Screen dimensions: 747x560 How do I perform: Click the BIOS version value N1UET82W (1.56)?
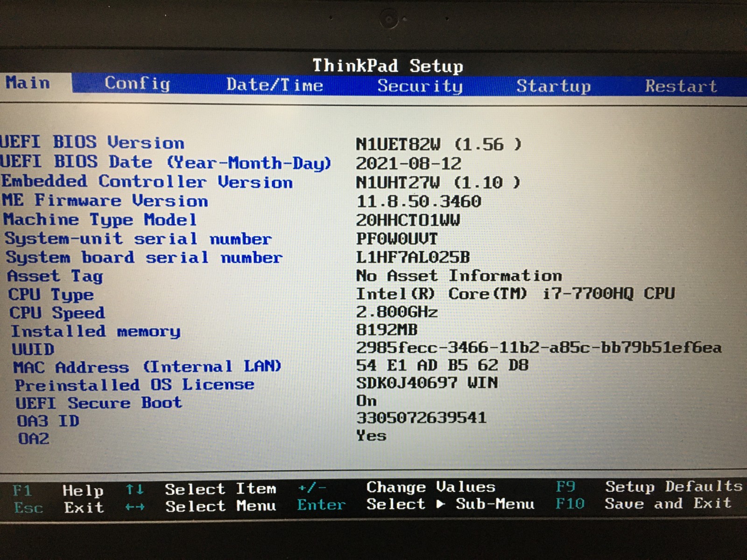pos(438,144)
